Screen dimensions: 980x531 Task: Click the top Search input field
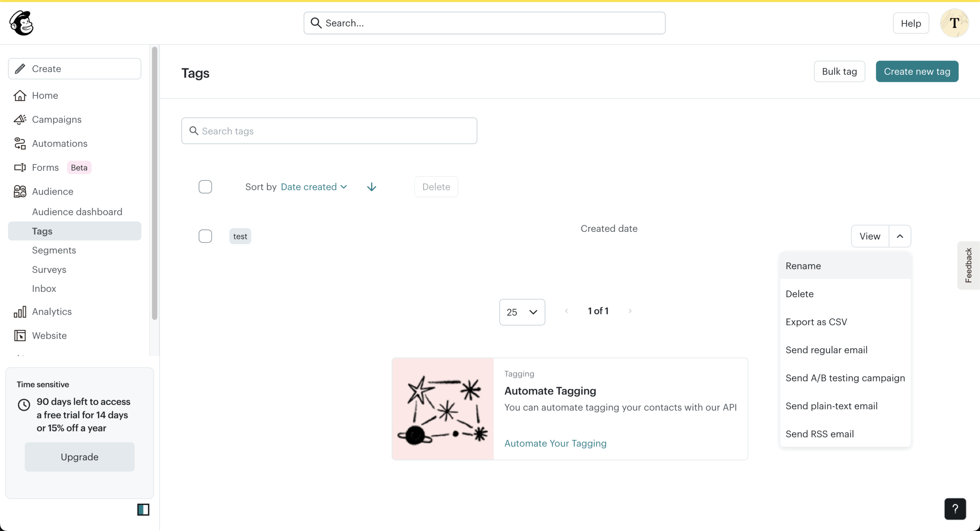[484, 23]
